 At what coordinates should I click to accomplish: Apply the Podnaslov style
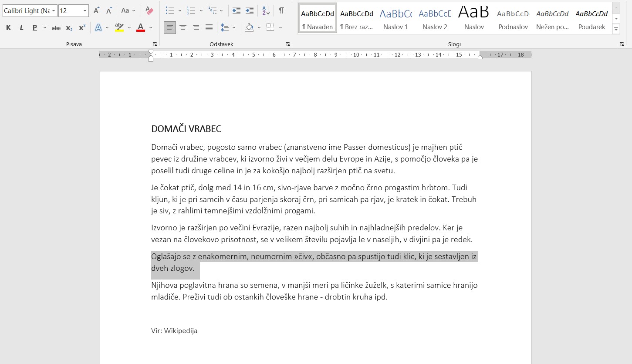point(513,18)
